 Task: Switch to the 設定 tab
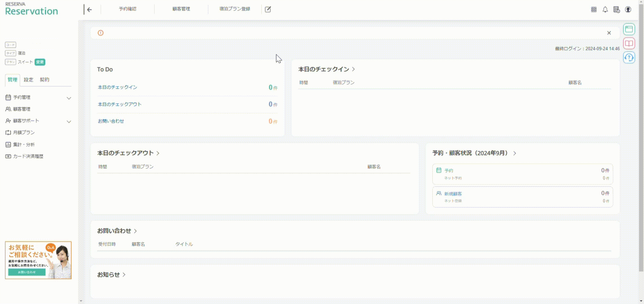(x=28, y=80)
